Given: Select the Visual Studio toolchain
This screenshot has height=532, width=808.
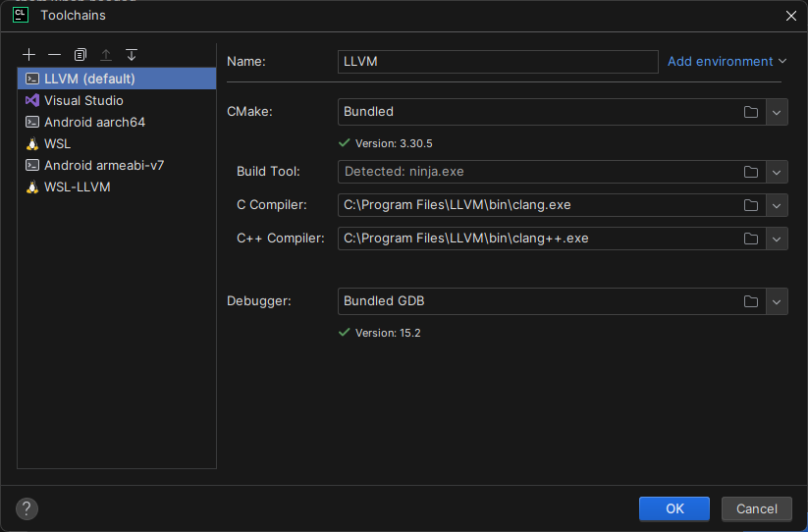Looking at the screenshot, I should (117, 100).
